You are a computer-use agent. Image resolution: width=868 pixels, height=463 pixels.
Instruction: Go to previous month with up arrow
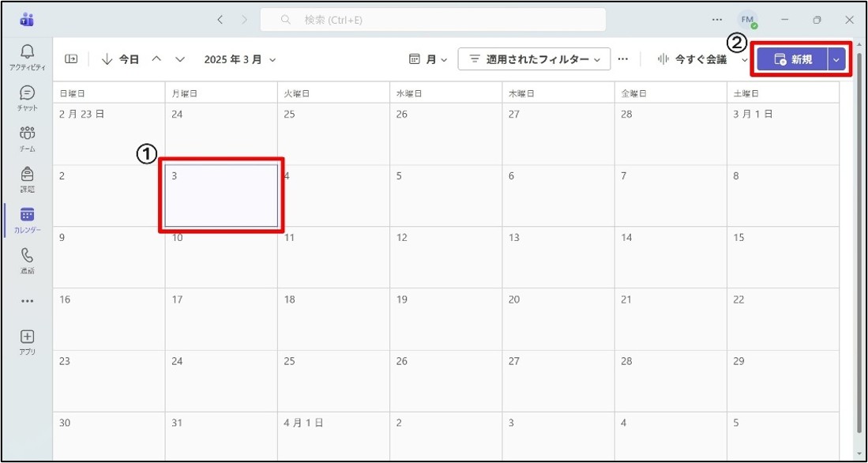(x=156, y=59)
